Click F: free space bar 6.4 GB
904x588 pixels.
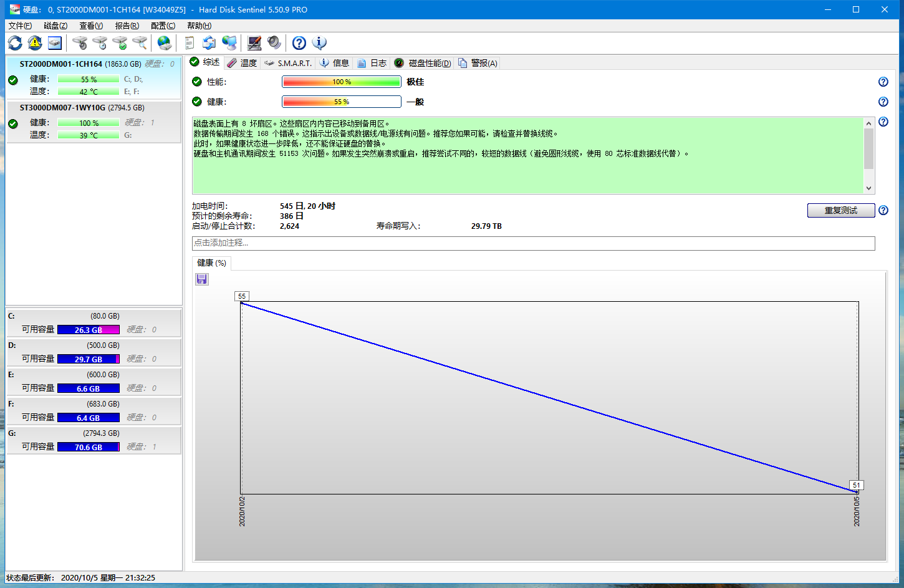tap(89, 418)
